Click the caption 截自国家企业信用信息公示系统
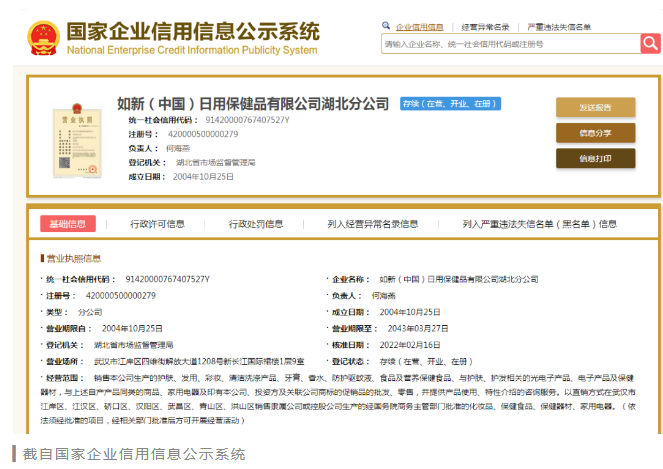Image resolution: width=663 pixels, height=469 pixels. 134,454
